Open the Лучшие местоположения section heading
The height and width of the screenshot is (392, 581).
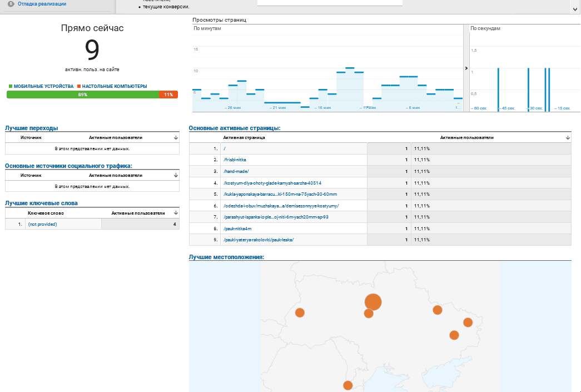click(x=226, y=257)
